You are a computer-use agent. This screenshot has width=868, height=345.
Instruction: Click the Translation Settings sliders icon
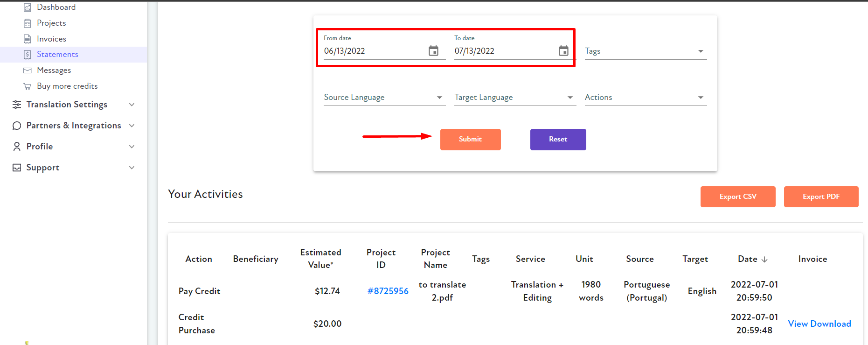pyautogui.click(x=17, y=105)
